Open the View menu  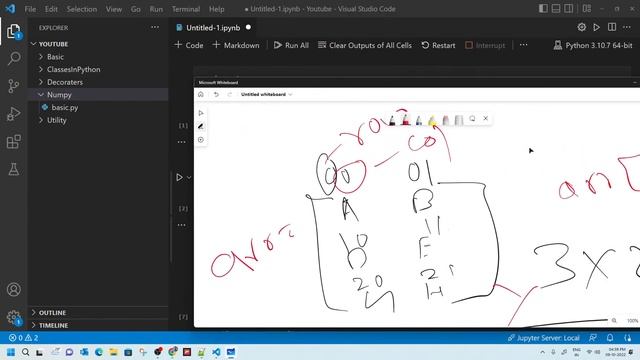pyautogui.click(x=113, y=9)
